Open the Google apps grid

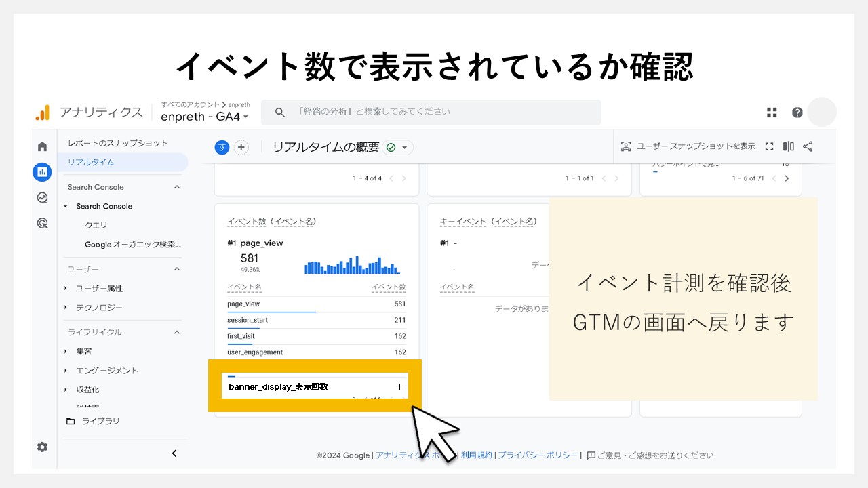coord(772,112)
